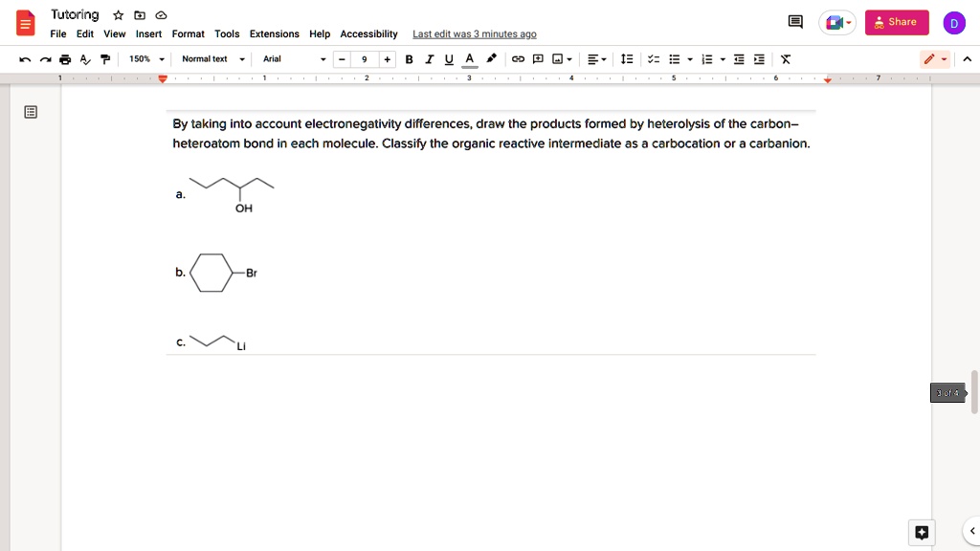Clear formatting on selected text

pos(785,58)
